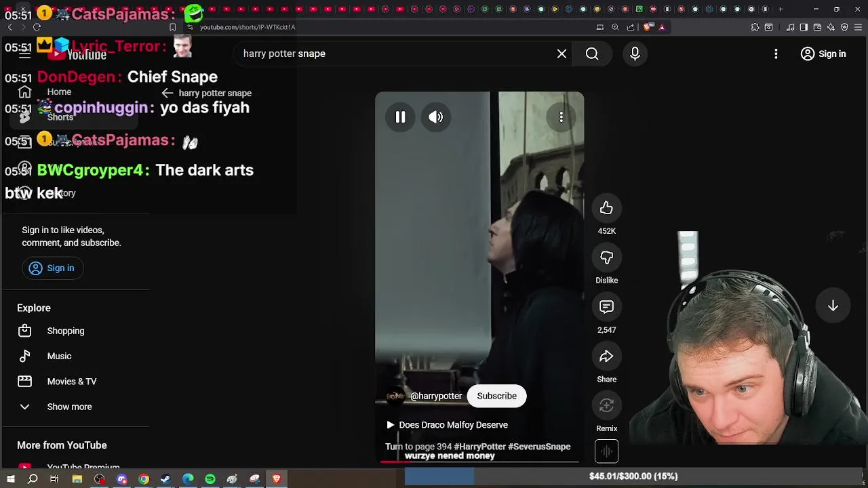Image resolution: width=868 pixels, height=488 pixels.
Task: Mute the Shorts video volume
Action: [x=436, y=117]
